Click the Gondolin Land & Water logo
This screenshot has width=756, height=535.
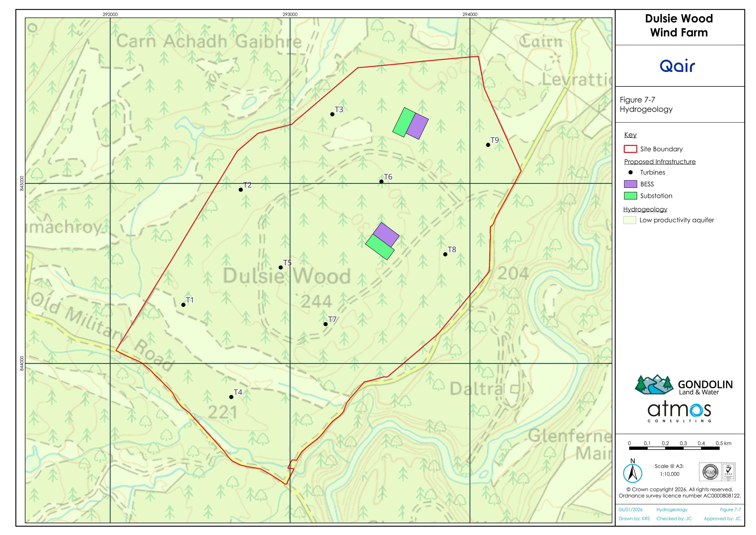coord(684,385)
